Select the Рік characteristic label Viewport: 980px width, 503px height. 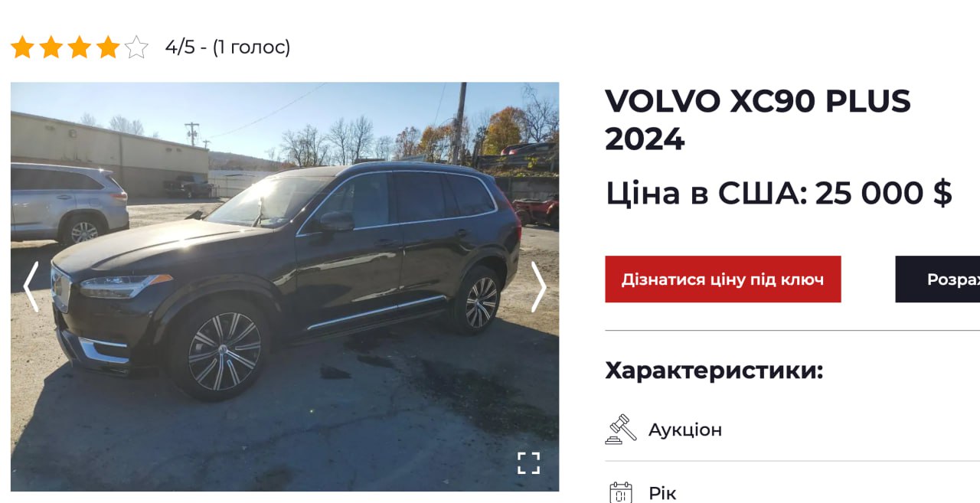click(662, 493)
